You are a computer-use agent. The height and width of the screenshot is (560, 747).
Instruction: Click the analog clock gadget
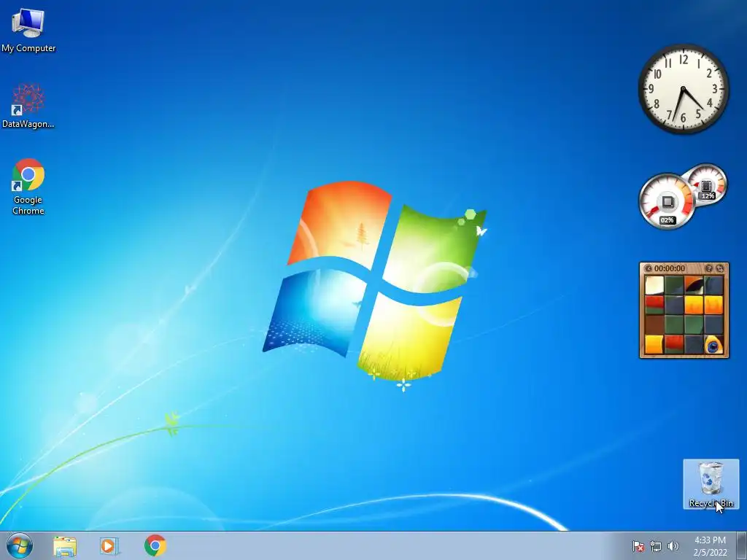pyautogui.click(x=683, y=89)
